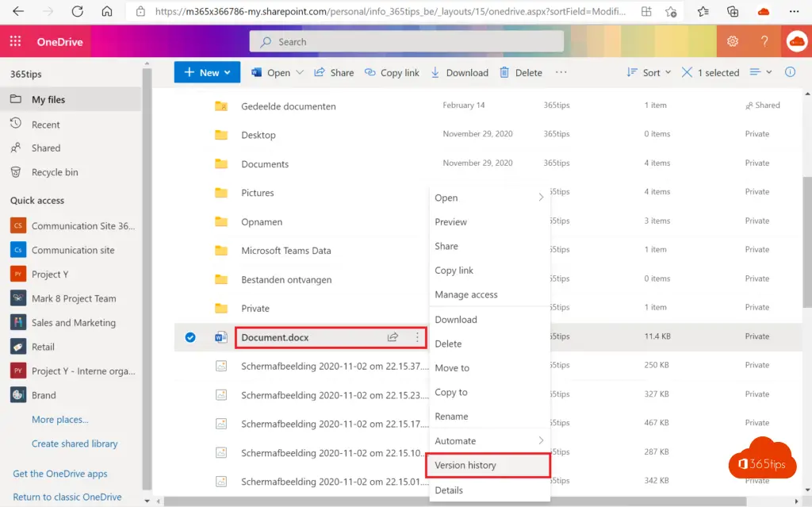Click Create shared library link
The width and height of the screenshot is (812, 507).
(75, 444)
